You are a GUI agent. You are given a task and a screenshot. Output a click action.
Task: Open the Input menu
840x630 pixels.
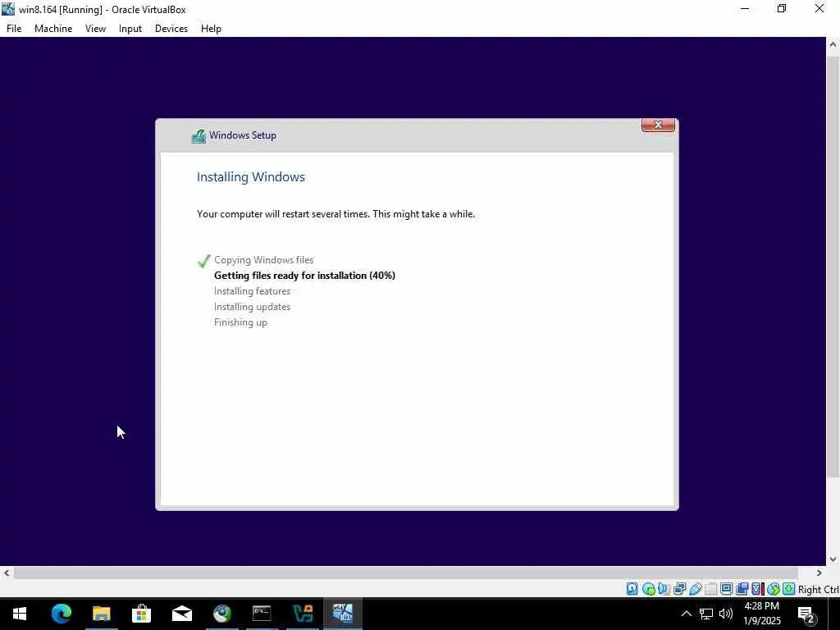coord(130,29)
